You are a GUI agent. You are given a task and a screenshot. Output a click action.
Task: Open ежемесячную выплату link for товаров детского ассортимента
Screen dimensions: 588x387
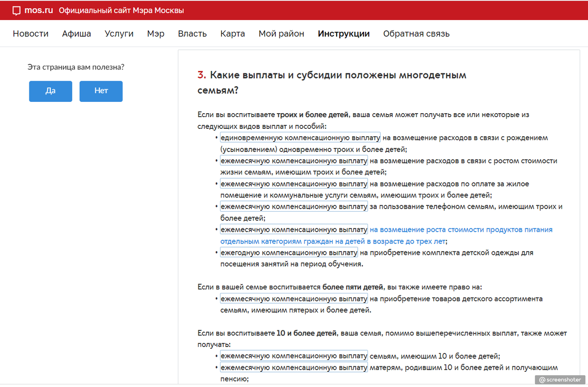294,299
